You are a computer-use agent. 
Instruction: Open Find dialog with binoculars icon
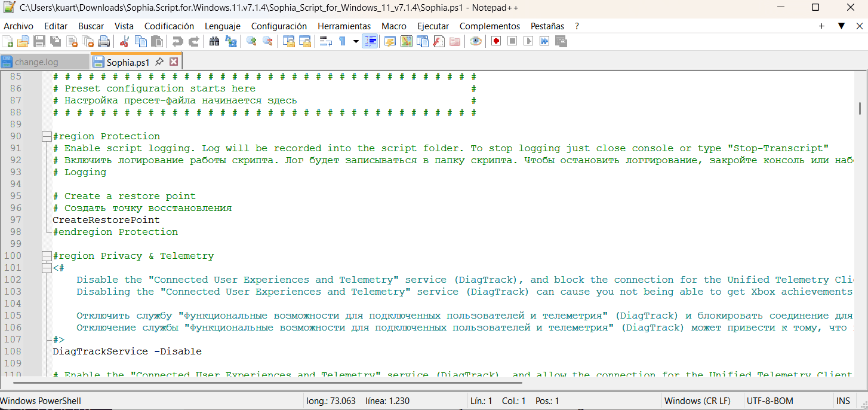click(x=214, y=41)
